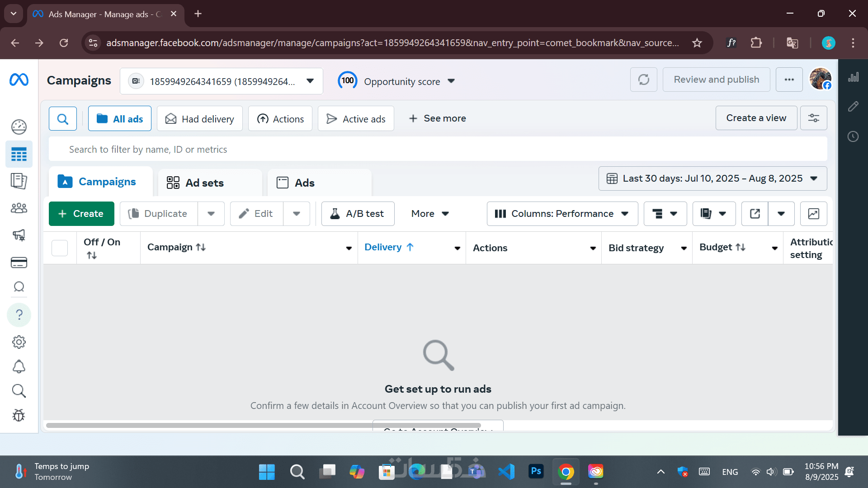868x488 pixels.
Task: Click the Meta logo icon
Action: [19, 80]
